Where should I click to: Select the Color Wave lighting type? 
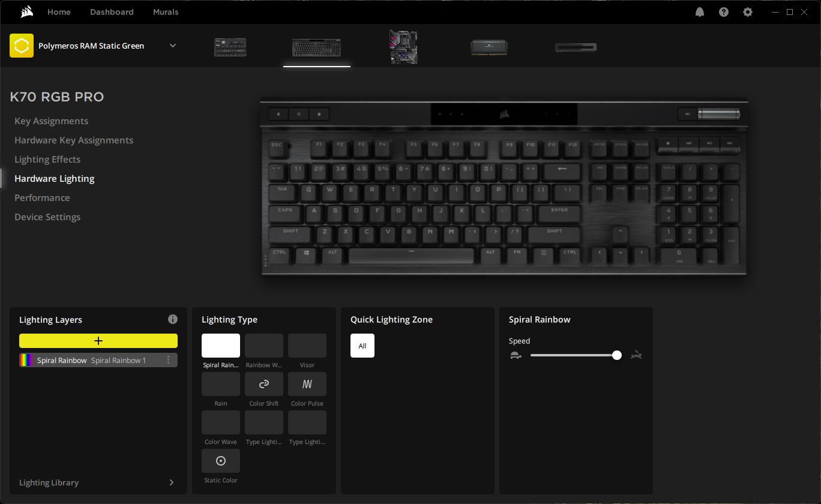(221, 422)
